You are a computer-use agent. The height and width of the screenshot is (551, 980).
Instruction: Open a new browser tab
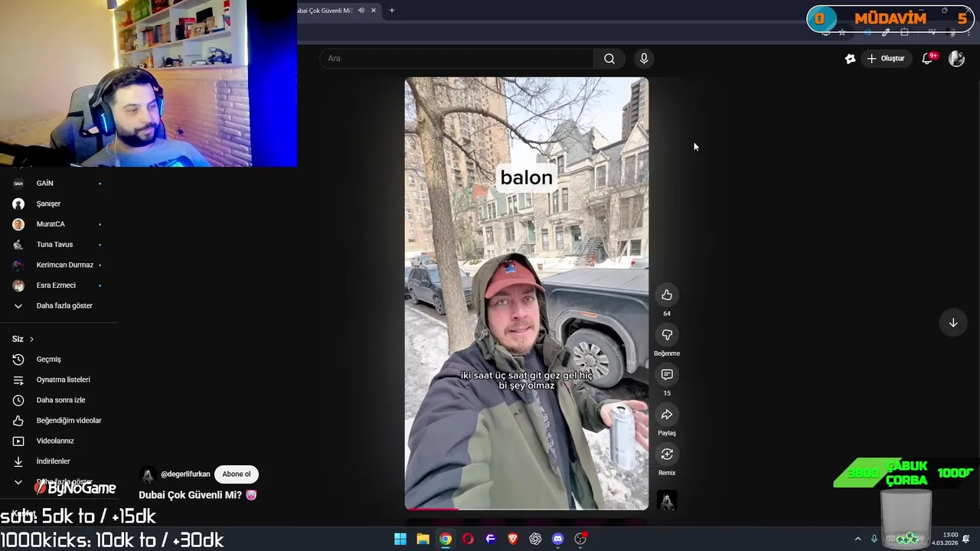(x=392, y=11)
